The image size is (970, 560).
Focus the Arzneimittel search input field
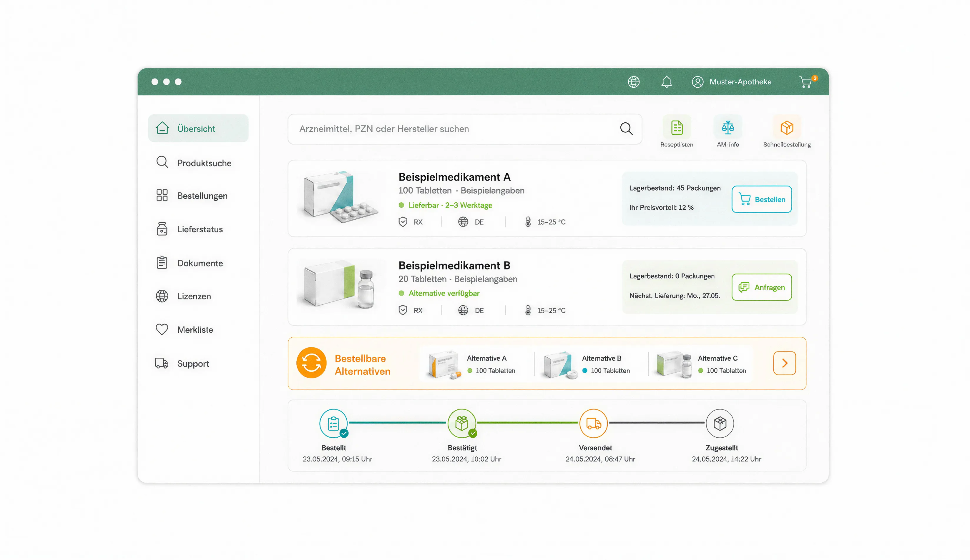[x=465, y=129]
